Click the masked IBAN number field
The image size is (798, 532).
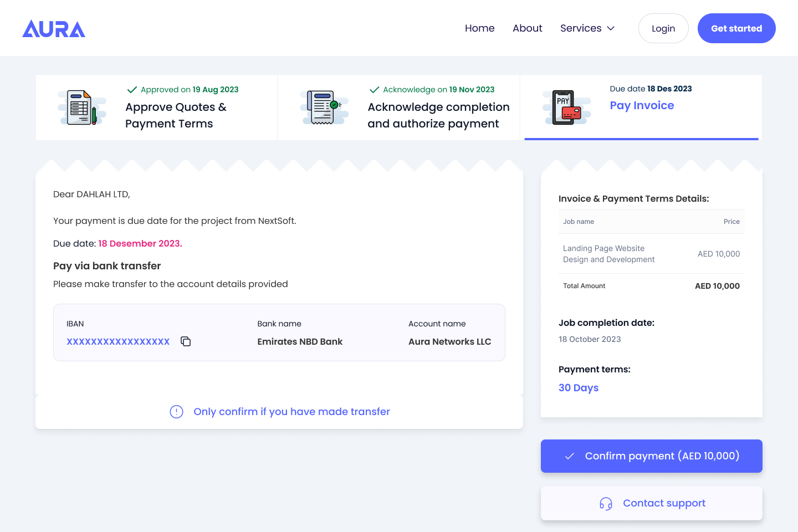118,341
